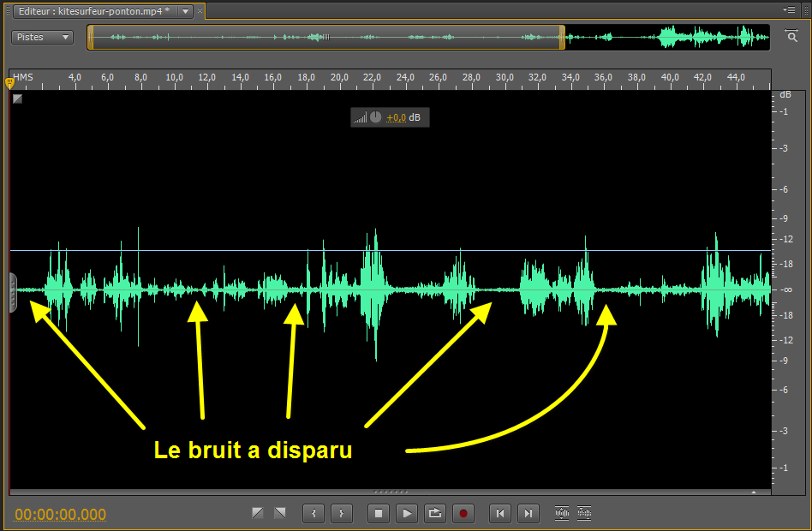
Task: Click the yellow playhead marker on the ruler
Action: pos(9,83)
